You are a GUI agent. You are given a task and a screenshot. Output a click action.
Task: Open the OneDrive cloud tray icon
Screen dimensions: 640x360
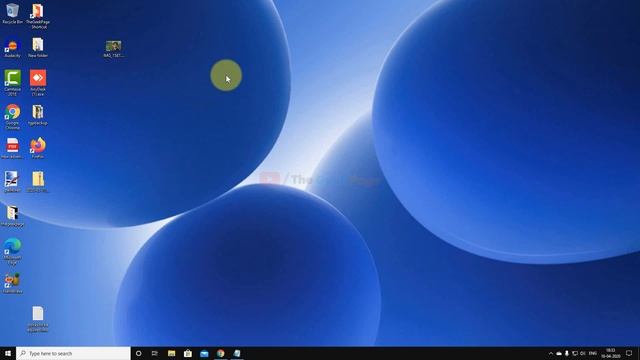pyautogui.click(x=559, y=353)
